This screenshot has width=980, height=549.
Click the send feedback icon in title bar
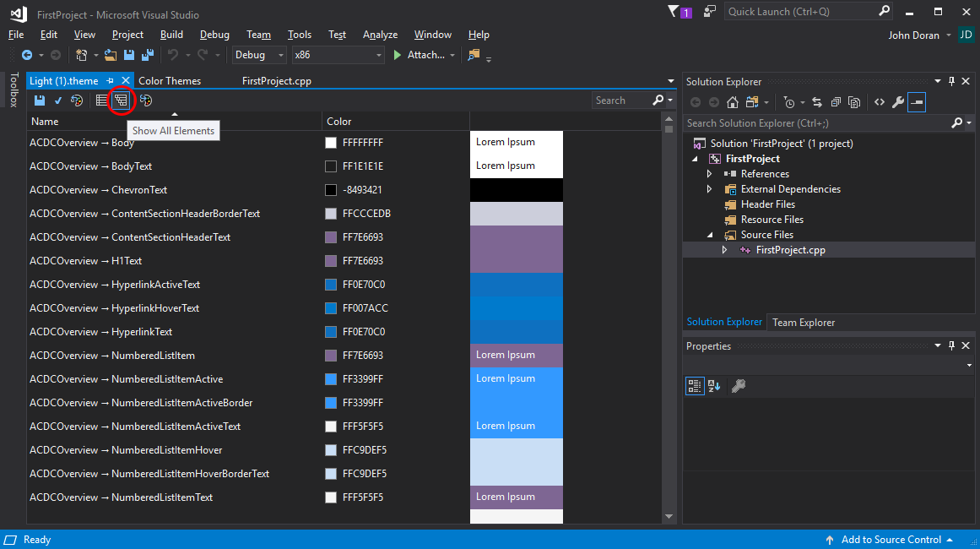point(709,11)
